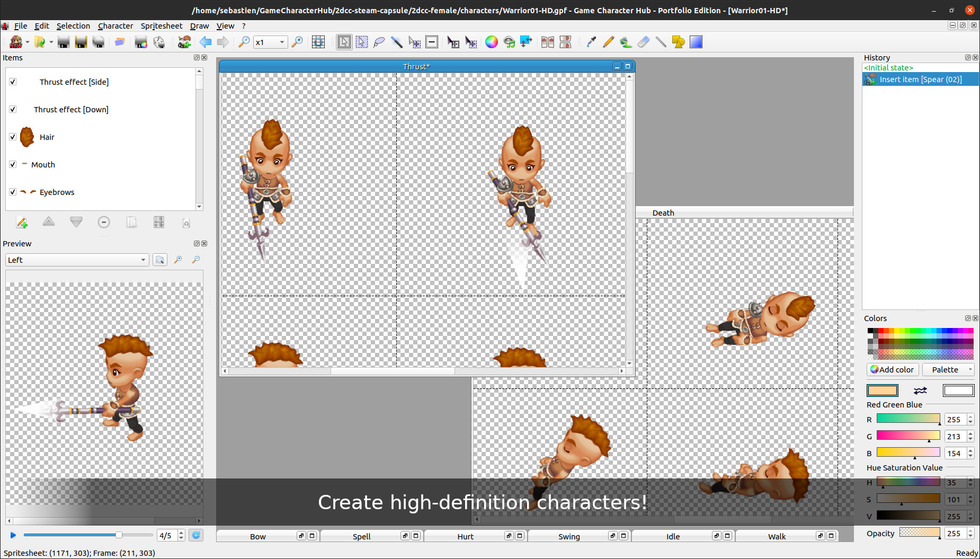Screen dimensions: 980x559
Task: Select the Paint bucket fill tool
Action: tap(626, 42)
